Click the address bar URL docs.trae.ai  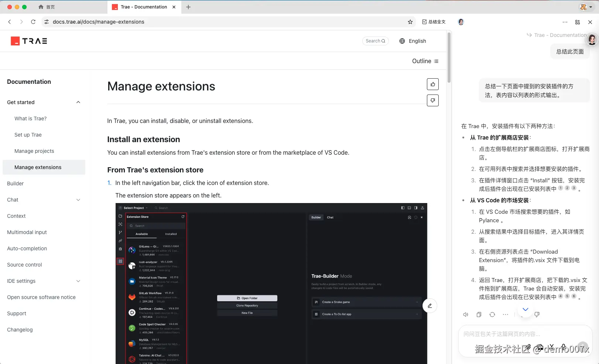(99, 22)
